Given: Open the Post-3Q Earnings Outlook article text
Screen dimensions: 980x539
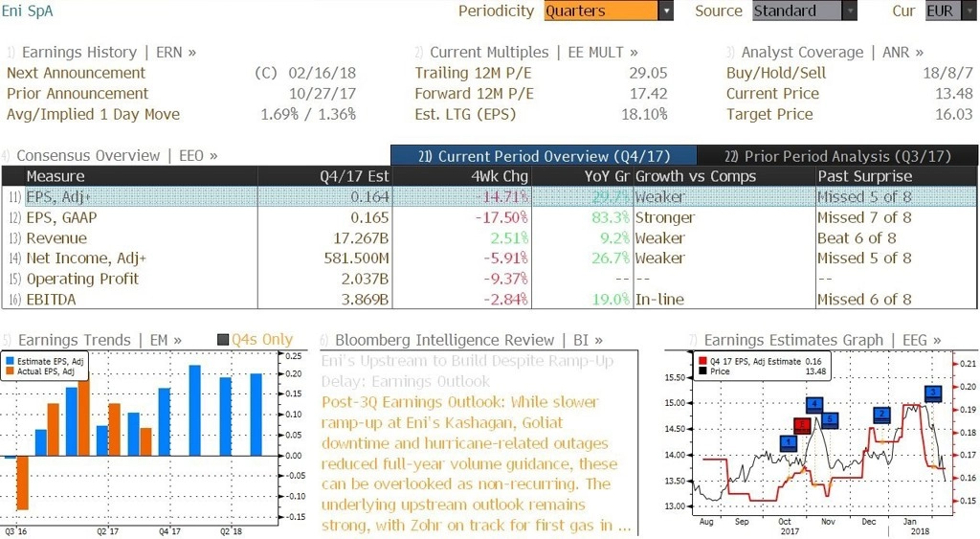Looking at the screenshot, I should pos(477,463).
